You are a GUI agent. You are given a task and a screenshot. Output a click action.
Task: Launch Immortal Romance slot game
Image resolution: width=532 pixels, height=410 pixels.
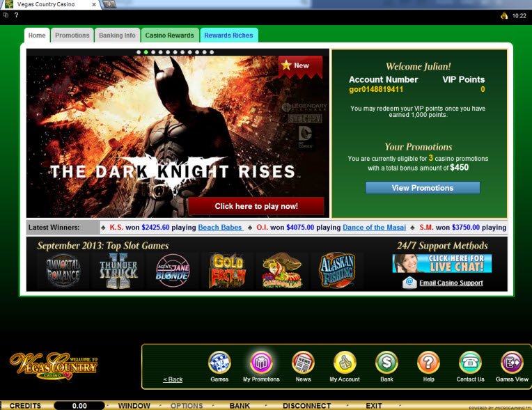click(x=63, y=271)
